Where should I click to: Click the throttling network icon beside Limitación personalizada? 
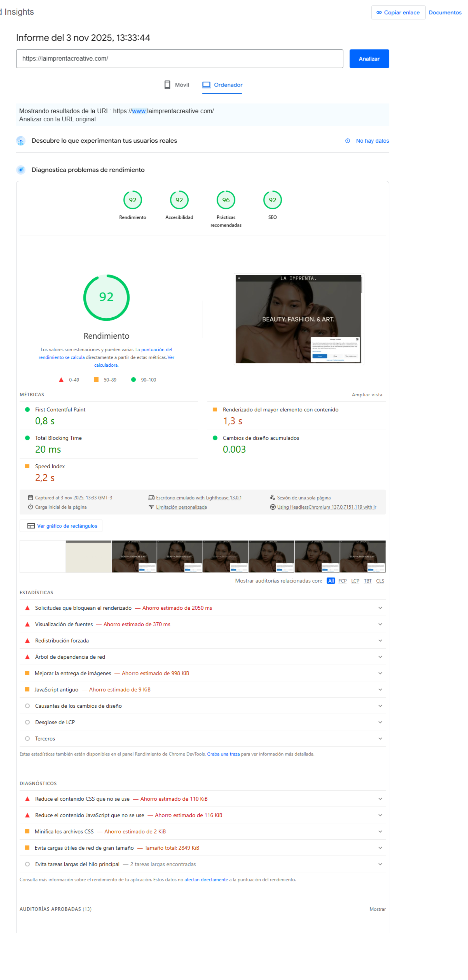click(x=151, y=507)
